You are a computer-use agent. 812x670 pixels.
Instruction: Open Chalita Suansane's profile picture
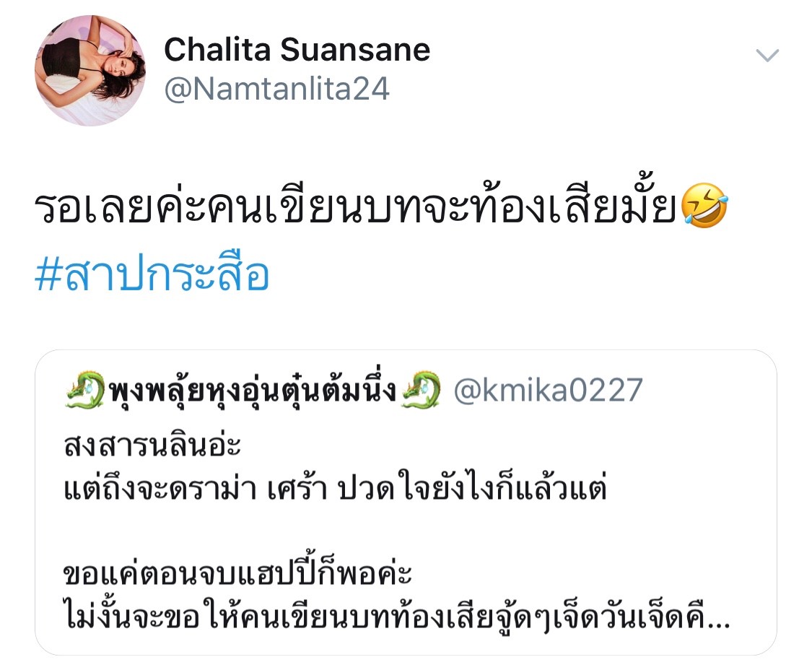pyautogui.click(x=90, y=71)
